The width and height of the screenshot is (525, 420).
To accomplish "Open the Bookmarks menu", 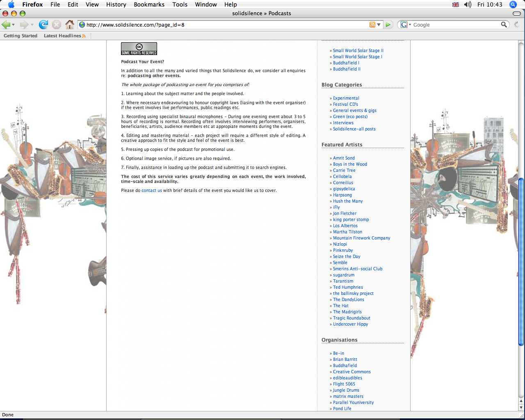I will coord(149,5).
